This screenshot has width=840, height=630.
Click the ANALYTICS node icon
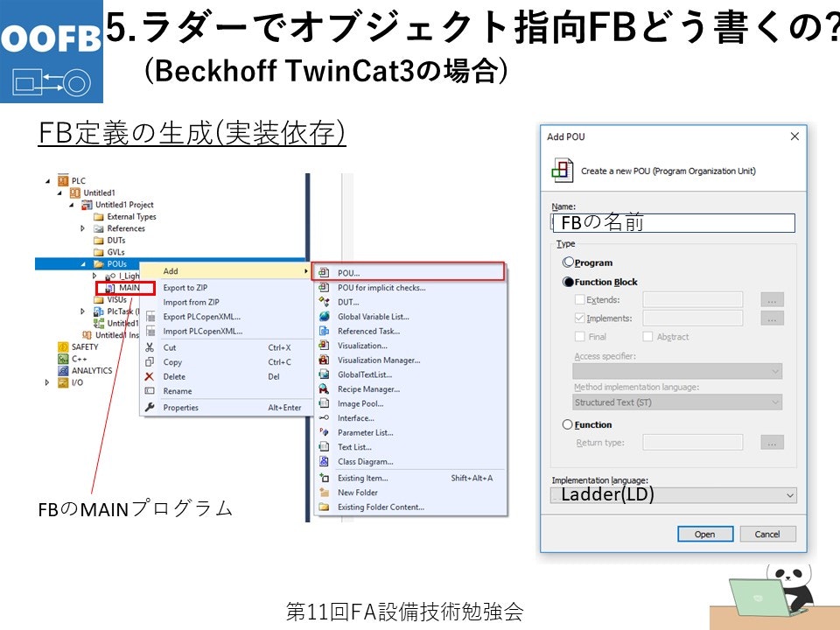tap(63, 370)
